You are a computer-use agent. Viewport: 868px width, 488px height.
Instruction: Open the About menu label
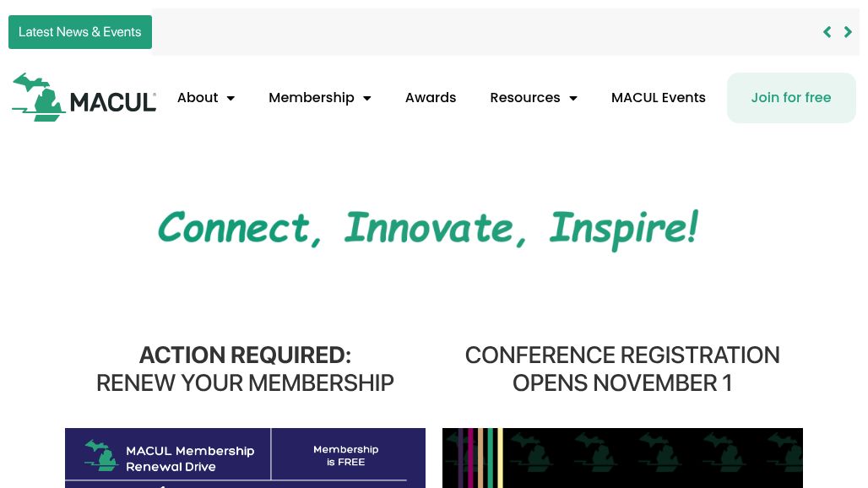[198, 98]
